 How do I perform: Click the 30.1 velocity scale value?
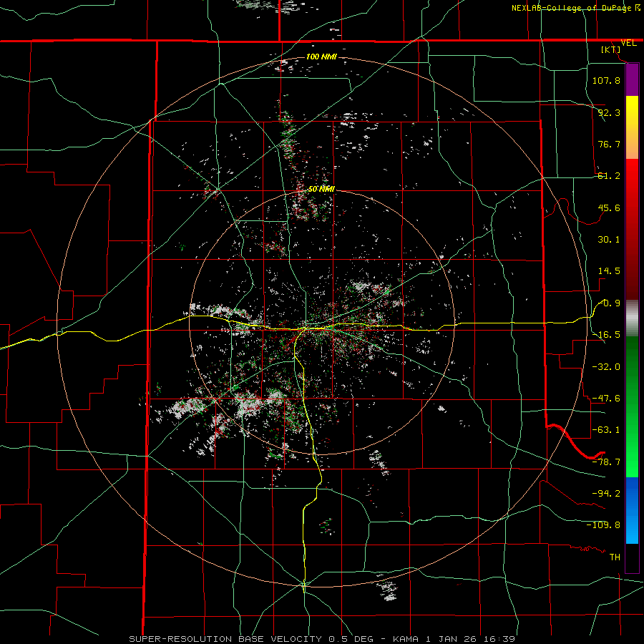(x=609, y=240)
